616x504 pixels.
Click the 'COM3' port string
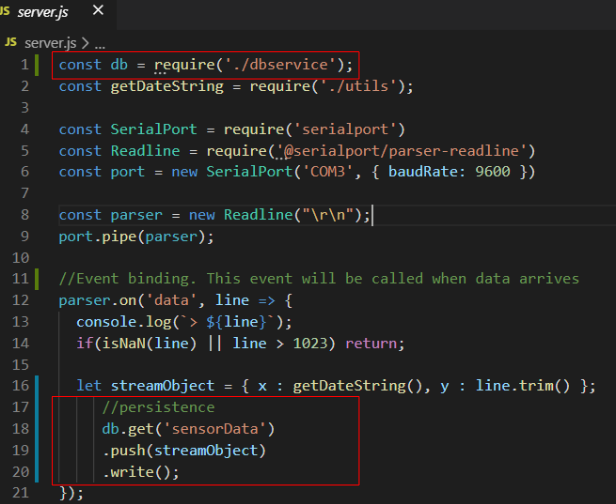click(x=328, y=172)
